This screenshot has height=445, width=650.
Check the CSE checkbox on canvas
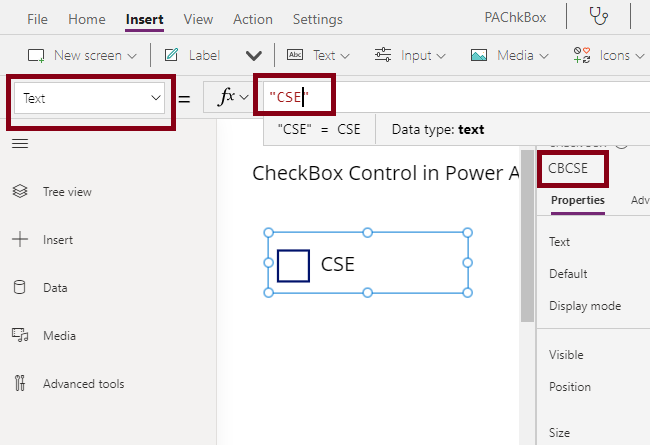coord(293,266)
